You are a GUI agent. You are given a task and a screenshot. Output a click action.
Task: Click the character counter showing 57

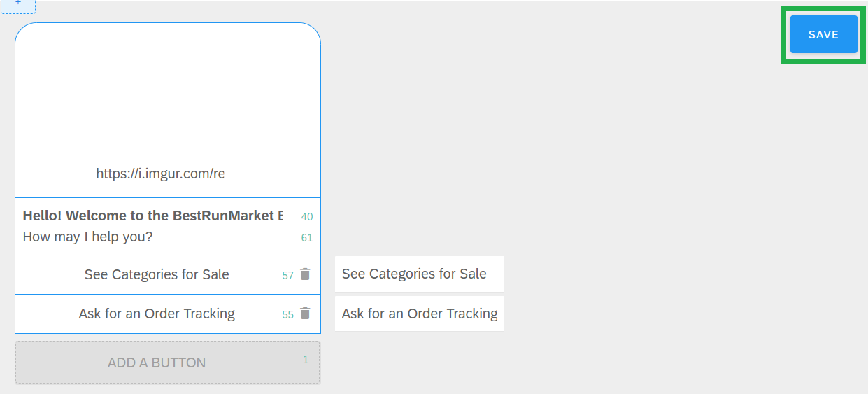[288, 276]
